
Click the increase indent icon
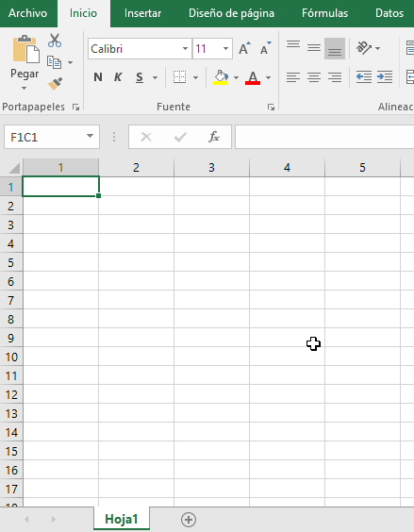pyautogui.click(x=385, y=77)
